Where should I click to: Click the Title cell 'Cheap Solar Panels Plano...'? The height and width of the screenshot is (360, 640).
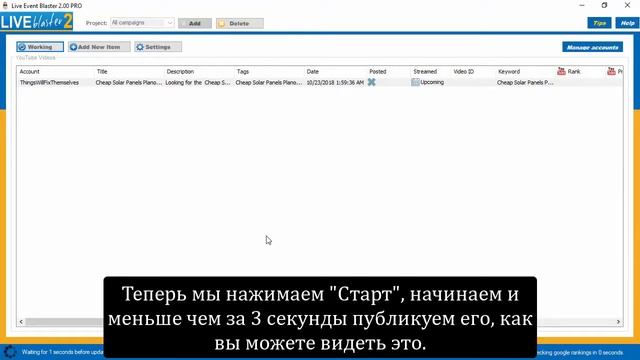(x=129, y=82)
